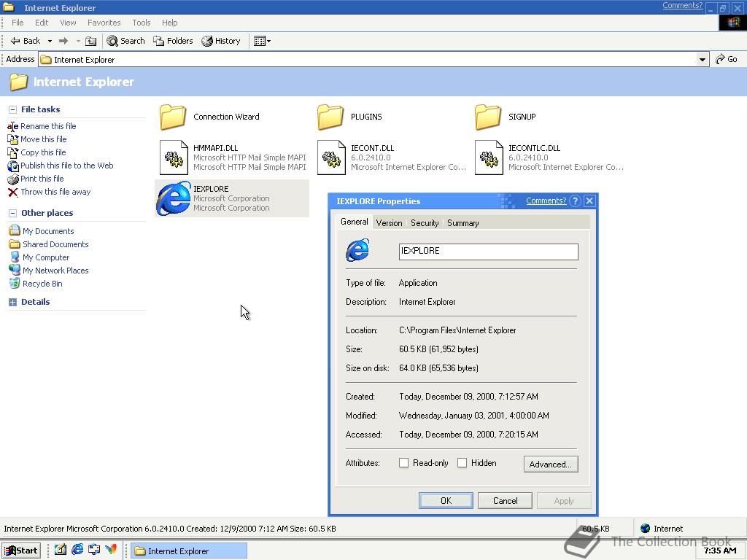Switch to the Security tab
This screenshot has width=747, height=560.
pos(425,223)
